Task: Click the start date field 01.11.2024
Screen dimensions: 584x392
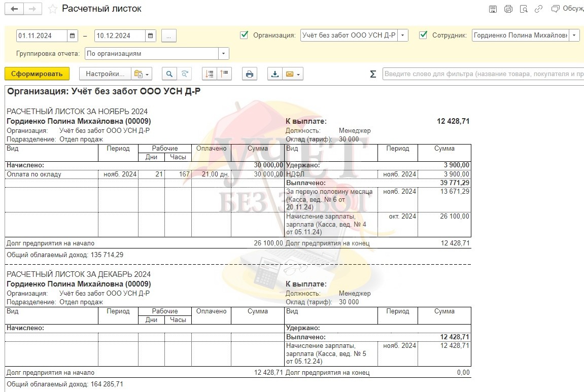Action: [x=42, y=35]
